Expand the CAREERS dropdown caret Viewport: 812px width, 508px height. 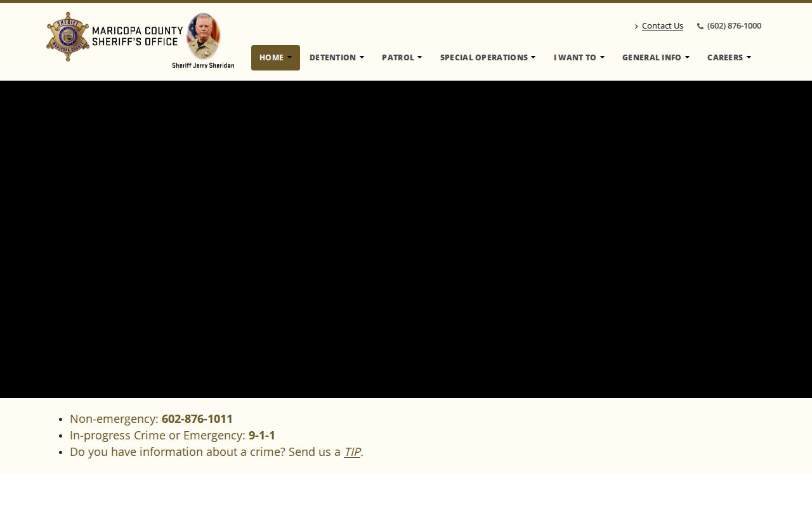point(749,57)
